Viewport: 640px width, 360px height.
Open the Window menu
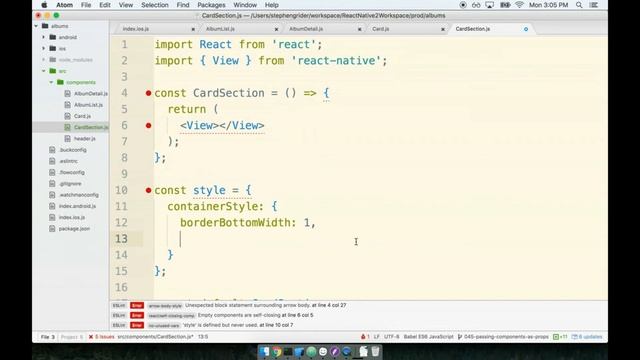245,5
